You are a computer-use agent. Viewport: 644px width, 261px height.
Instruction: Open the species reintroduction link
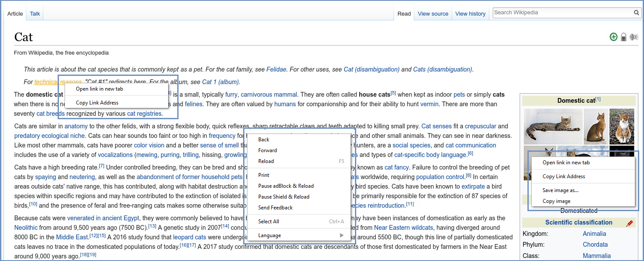click(377, 206)
